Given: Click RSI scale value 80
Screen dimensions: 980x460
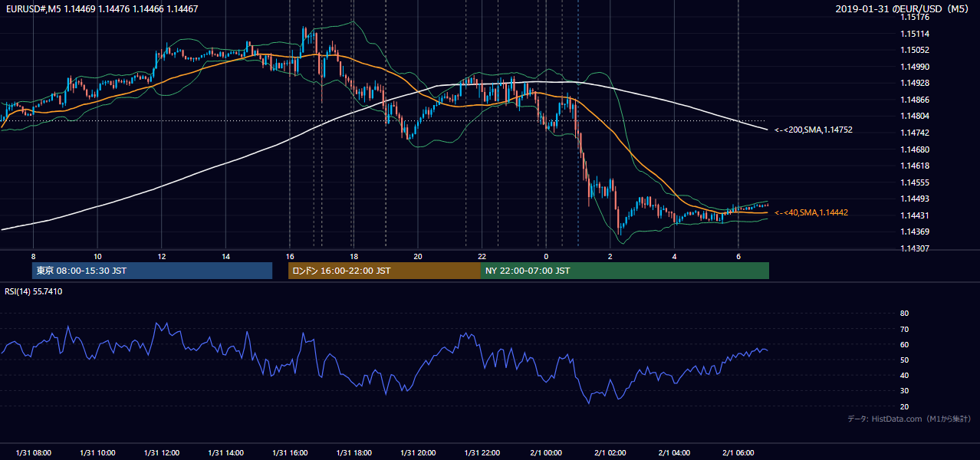Looking at the screenshot, I should click(904, 314).
